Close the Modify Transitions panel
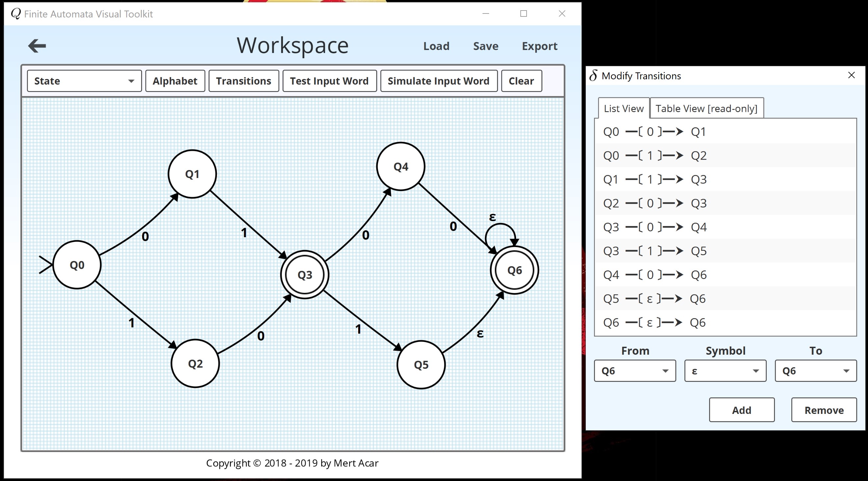 852,75
